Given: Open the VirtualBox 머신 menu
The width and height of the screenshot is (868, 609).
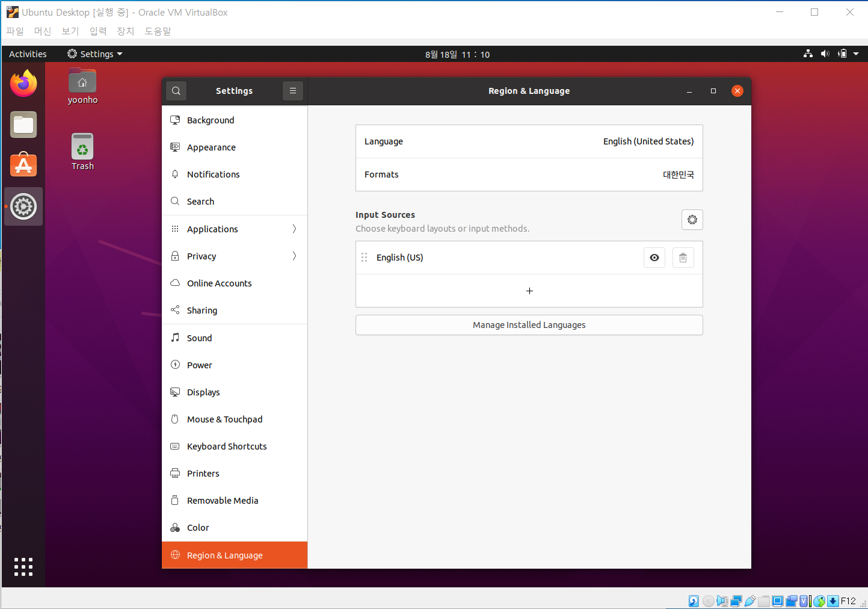Looking at the screenshot, I should (x=43, y=31).
